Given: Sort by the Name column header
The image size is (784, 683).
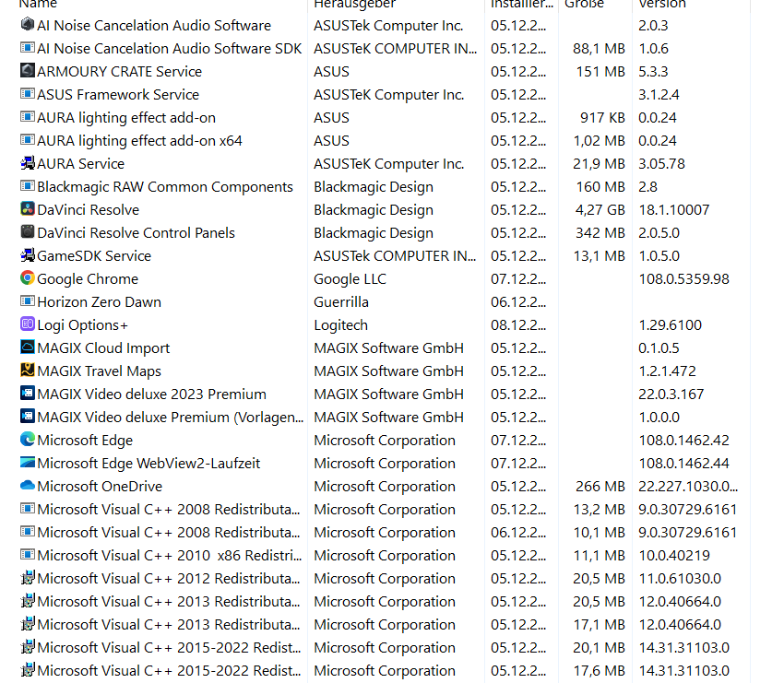Looking at the screenshot, I should pyautogui.click(x=38, y=4).
